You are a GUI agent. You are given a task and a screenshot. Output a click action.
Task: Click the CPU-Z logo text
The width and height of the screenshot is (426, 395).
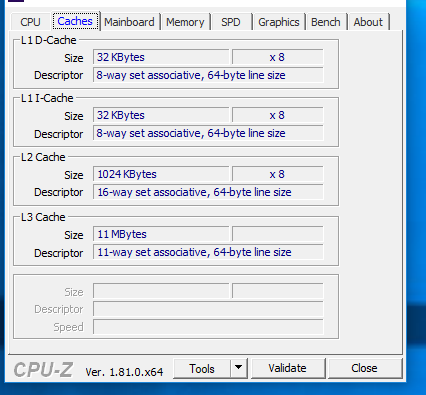pyautogui.click(x=43, y=370)
